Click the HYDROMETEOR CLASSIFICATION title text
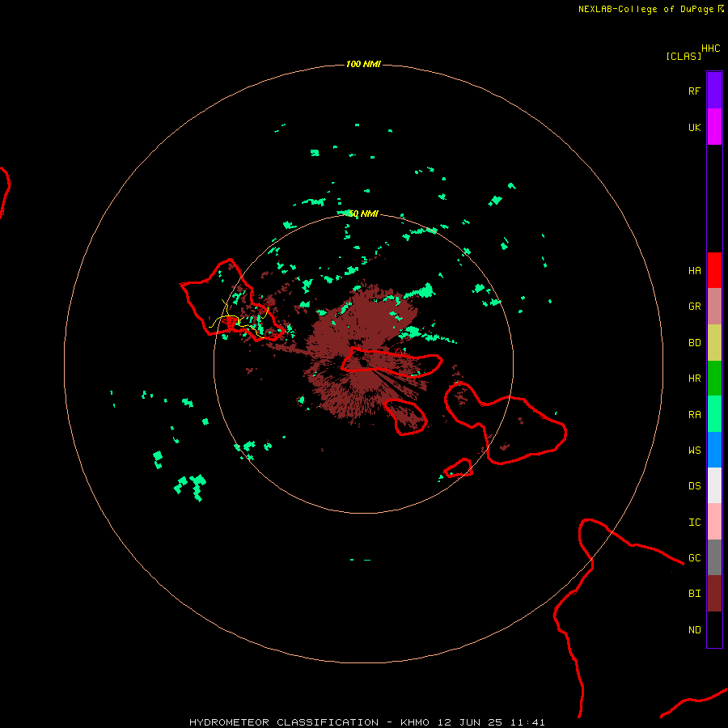728x728 pixels. click(284, 722)
